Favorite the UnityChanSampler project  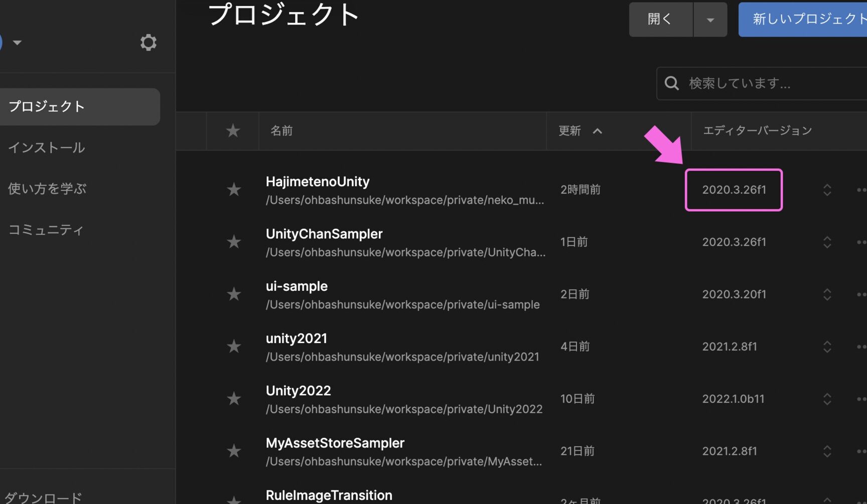[x=234, y=242]
